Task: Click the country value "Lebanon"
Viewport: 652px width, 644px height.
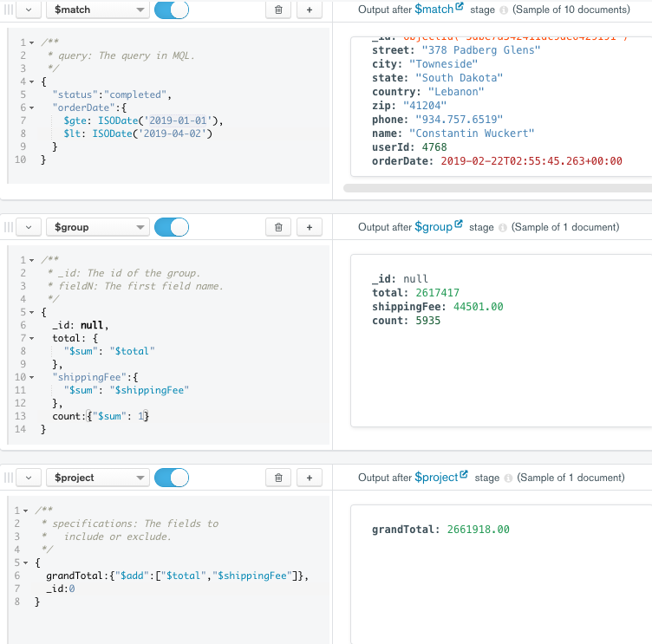Action: click(456, 92)
